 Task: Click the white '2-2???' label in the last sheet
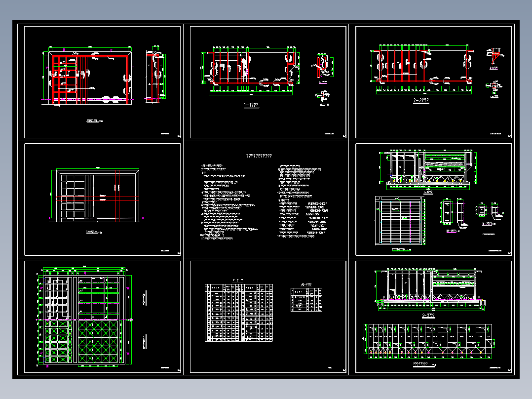point(428,315)
